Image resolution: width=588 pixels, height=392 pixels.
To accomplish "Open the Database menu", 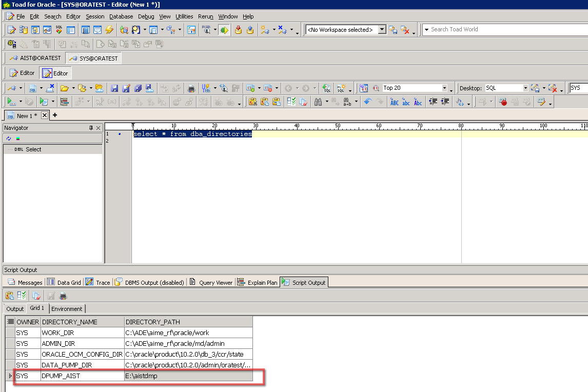I will 121,16.
